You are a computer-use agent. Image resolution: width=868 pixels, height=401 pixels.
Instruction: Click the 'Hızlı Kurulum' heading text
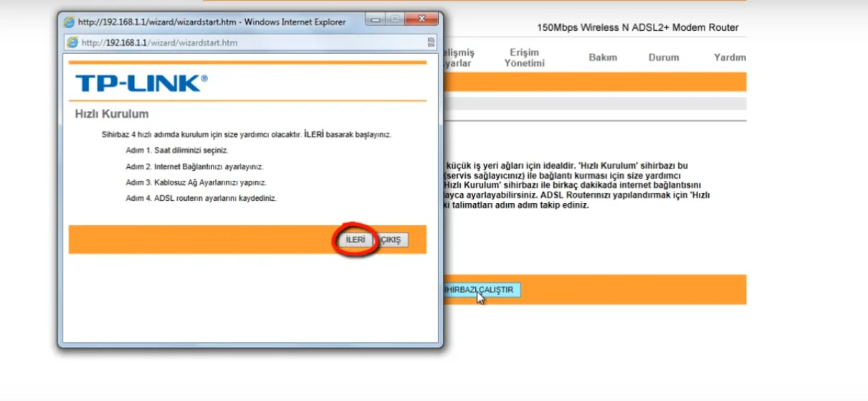click(x=112, y=114)
